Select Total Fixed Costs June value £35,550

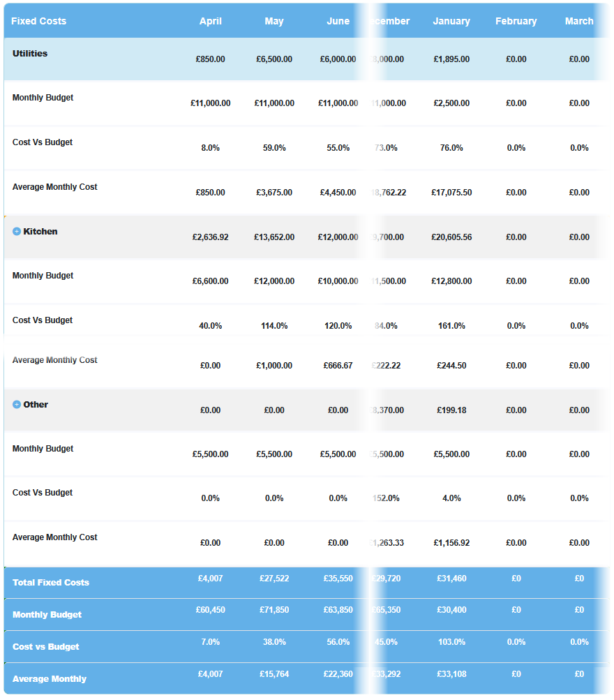(x=338, y=579)
